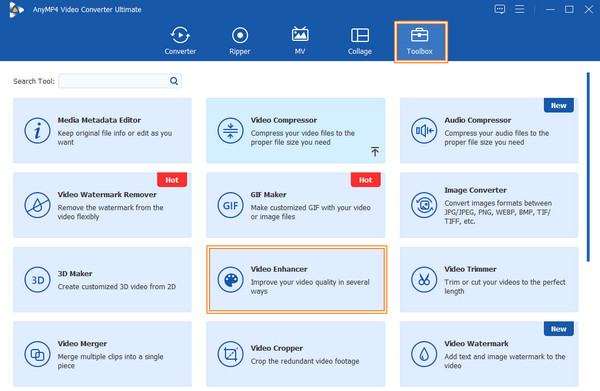Open Video Cropper title
Image resolution: width=600 pixels, height=391 pixels.
tap(277, 348)
